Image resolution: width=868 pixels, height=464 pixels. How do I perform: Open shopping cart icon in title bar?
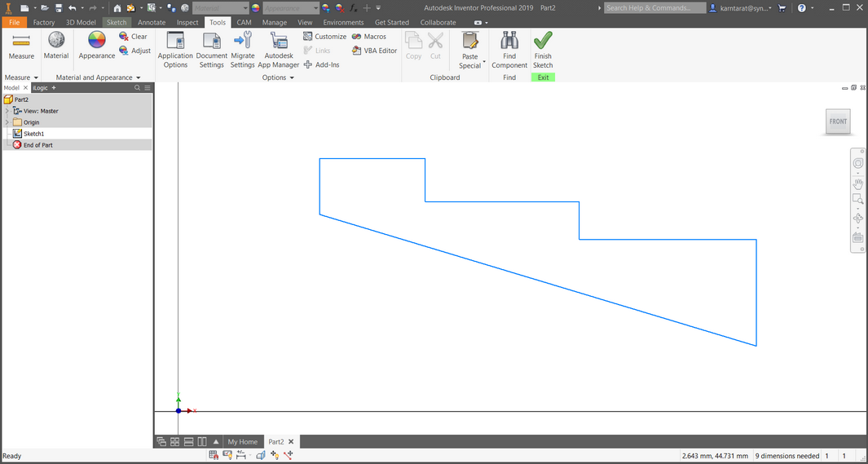tap(782, 8)
